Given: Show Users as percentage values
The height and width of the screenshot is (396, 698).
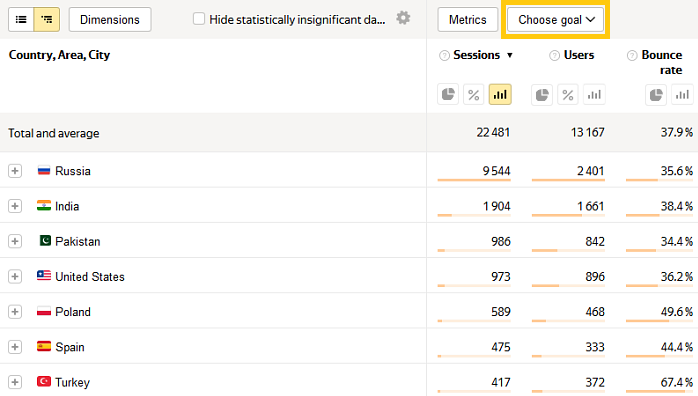Looking at the screenshot, I should [568, 94].
